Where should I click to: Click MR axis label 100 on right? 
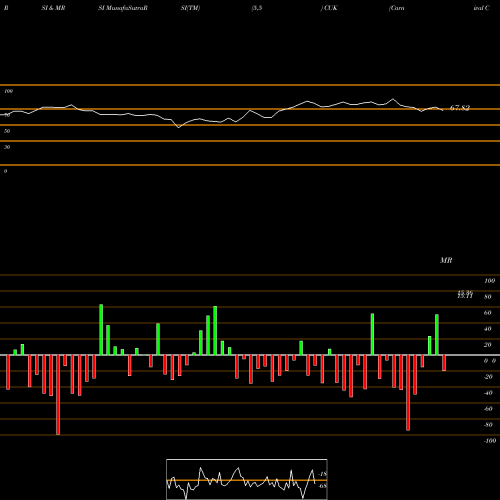click(x=490, y=281)
